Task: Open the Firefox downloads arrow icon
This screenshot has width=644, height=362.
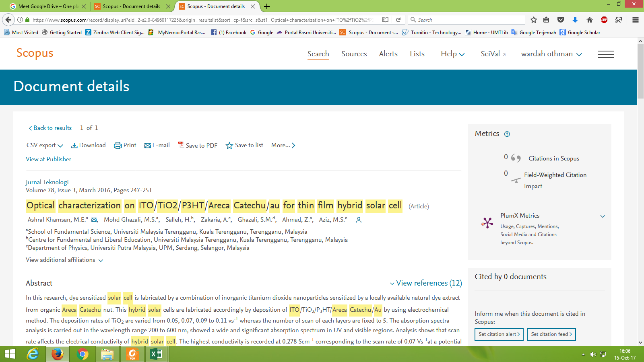Action: click(x=575, y=20)
